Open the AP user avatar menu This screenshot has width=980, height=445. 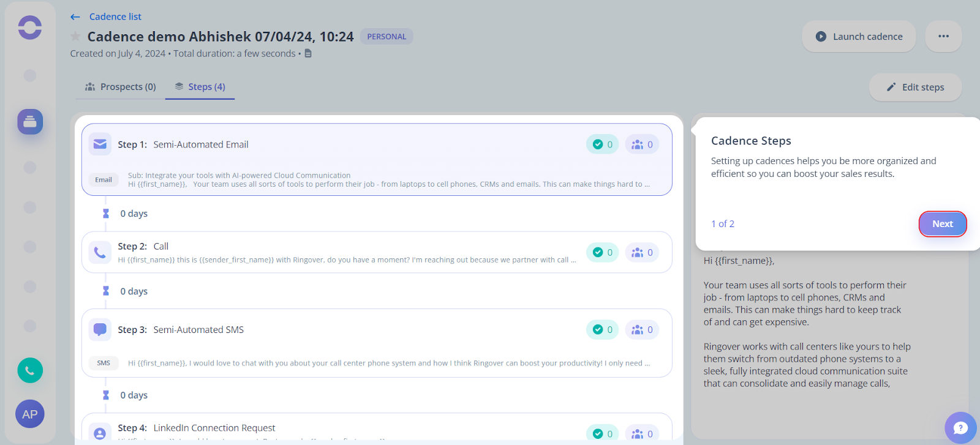click(30, 414)
